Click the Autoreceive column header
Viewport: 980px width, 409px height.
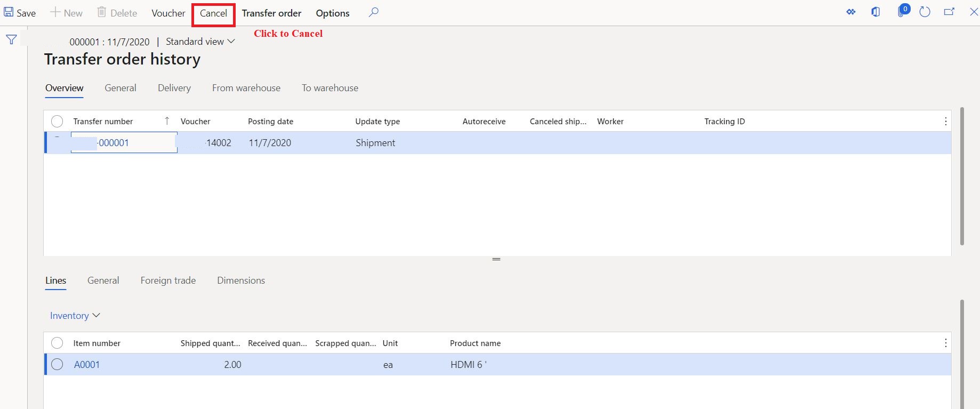(484, 122)
